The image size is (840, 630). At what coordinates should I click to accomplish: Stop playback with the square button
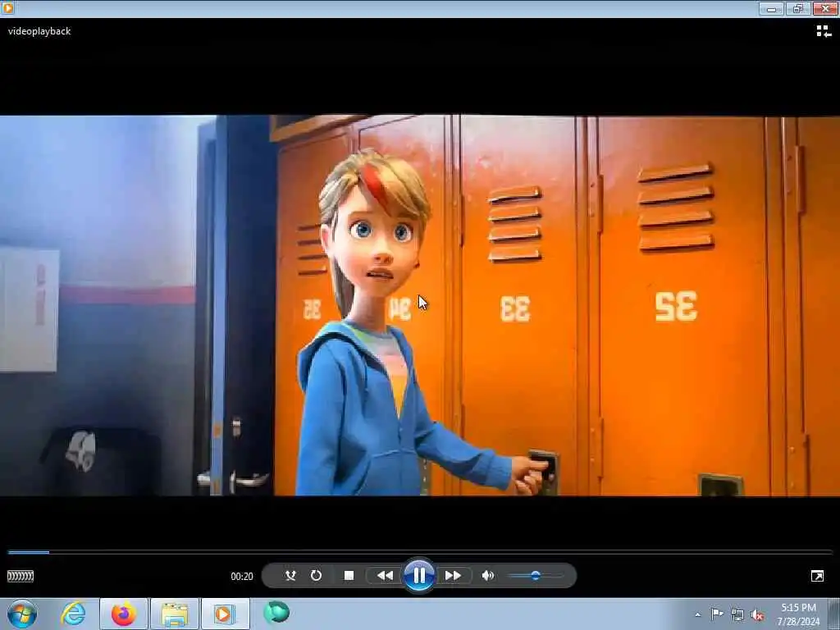[349, 575]
